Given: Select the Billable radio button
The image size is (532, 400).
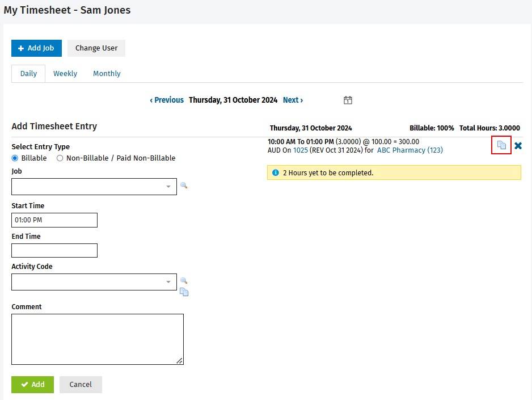Looking at the screenshot, I should pos(15,158).
